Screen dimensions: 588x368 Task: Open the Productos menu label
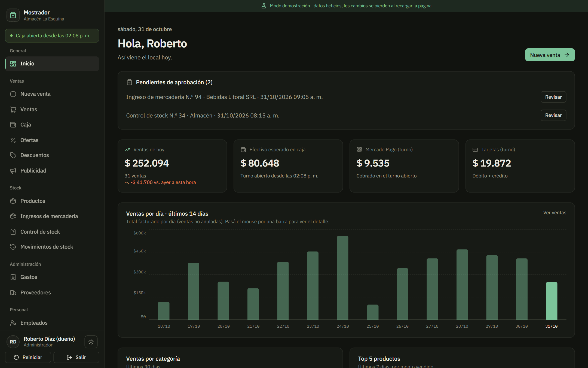[33, 201]
